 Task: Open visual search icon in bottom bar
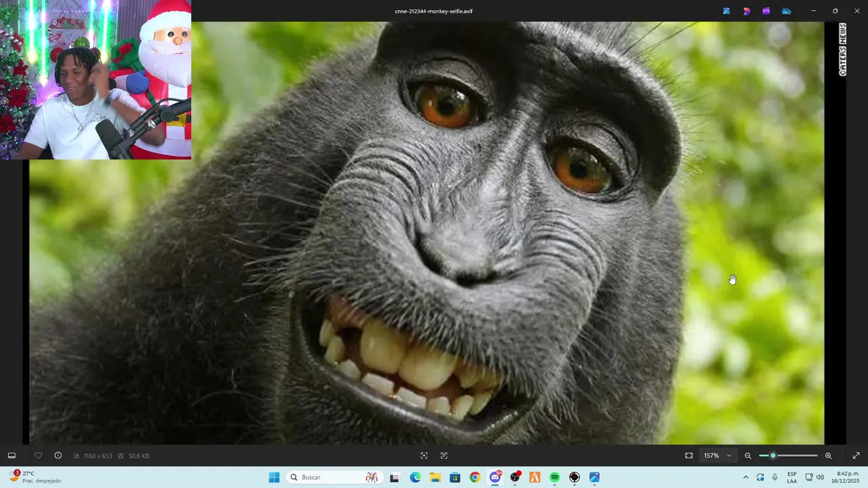(x=424, y=455)
